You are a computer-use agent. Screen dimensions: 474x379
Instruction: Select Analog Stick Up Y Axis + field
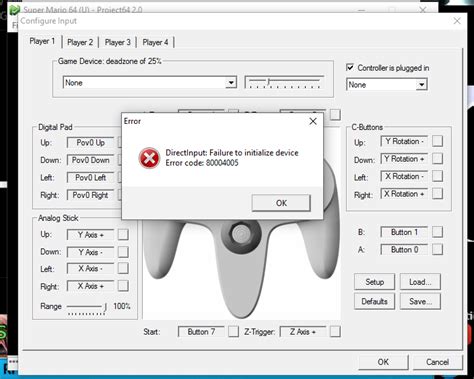click(x=90, y=235)
